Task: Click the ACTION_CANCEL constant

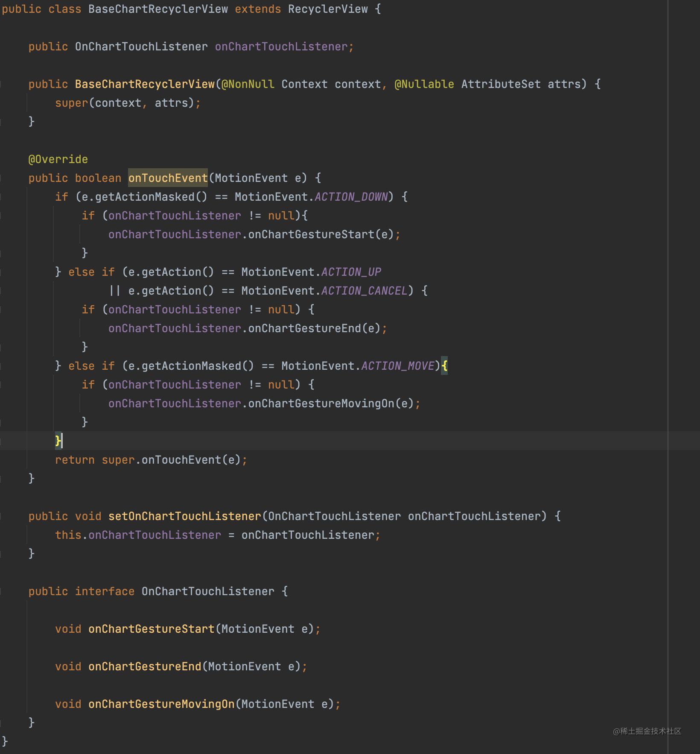Action: 365,291
